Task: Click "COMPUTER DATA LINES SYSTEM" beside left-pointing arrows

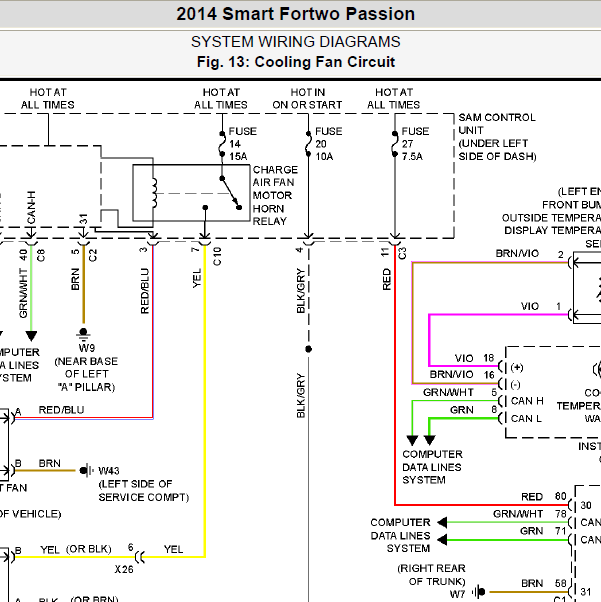Action: tap(401, 536)
